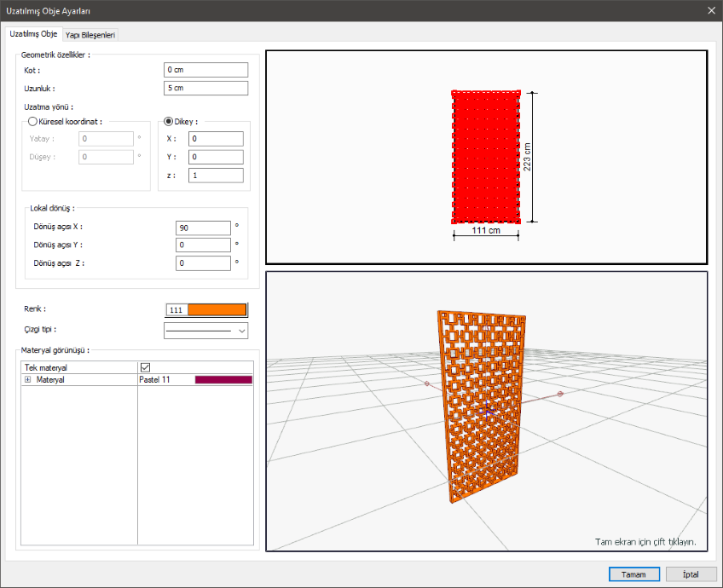
Task: Click the orange Renk color swatch
Action: point(217,310)
